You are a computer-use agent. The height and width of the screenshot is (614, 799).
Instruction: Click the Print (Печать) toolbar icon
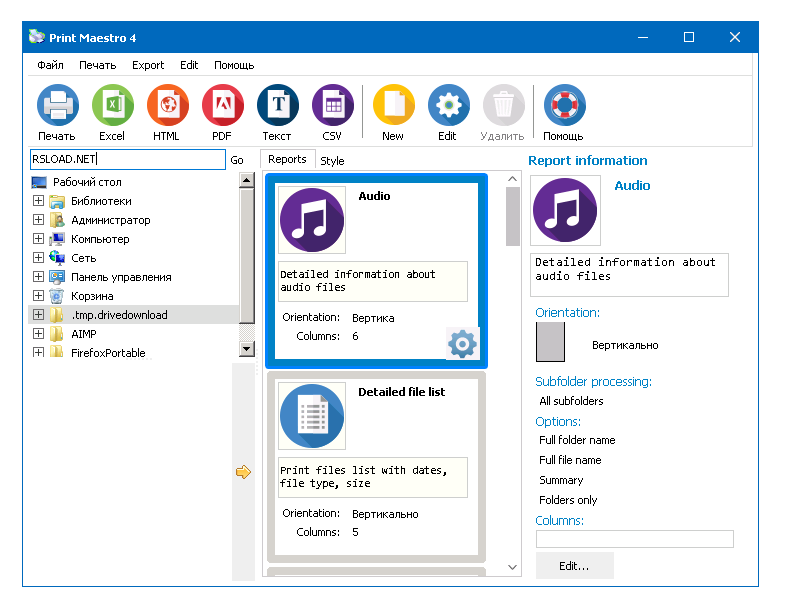(x=57, y=106)
